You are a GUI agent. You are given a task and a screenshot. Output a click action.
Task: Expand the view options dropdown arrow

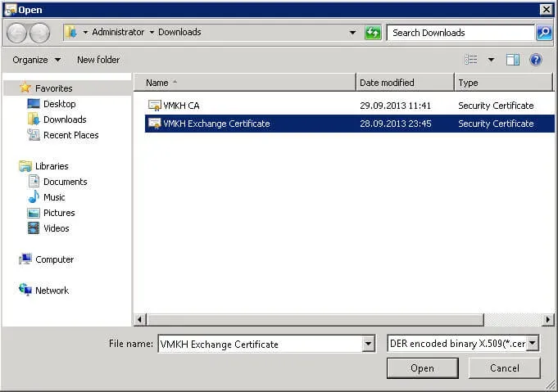pos(491,60)
